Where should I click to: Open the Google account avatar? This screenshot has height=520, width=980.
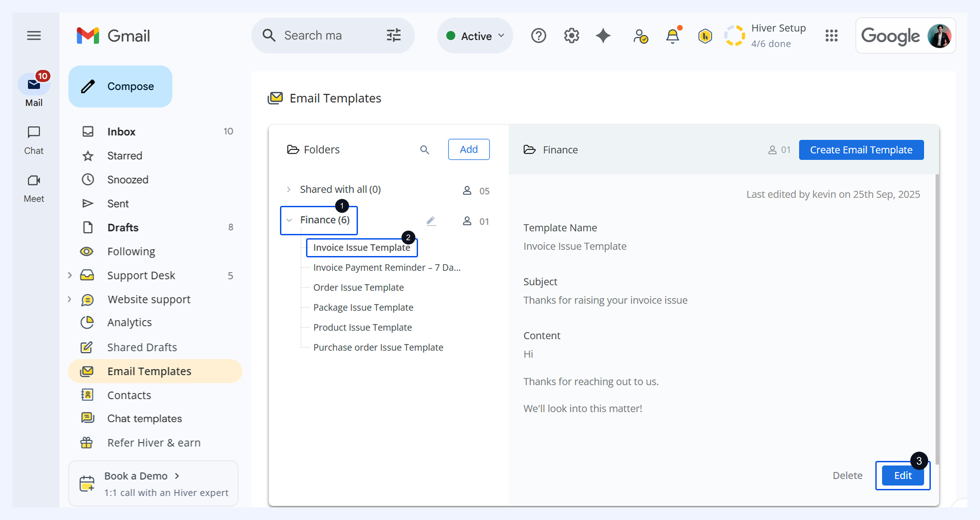click(939, 36)
